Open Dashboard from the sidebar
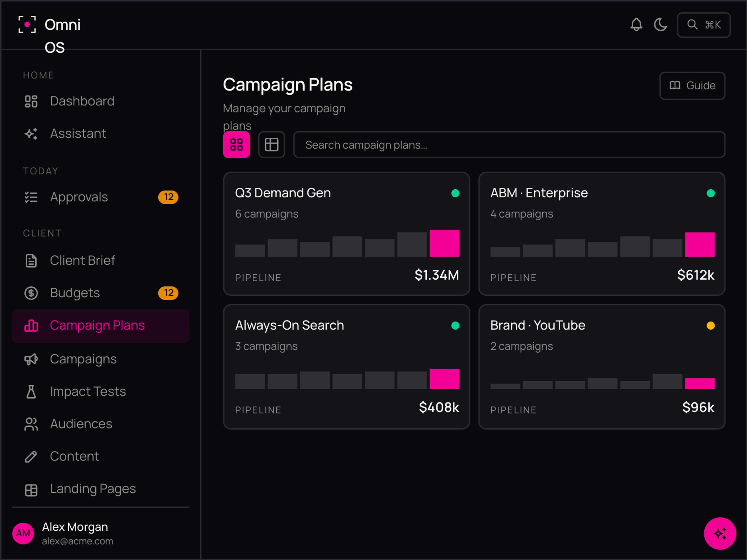The image size is (747, 560). click(101, 101)
